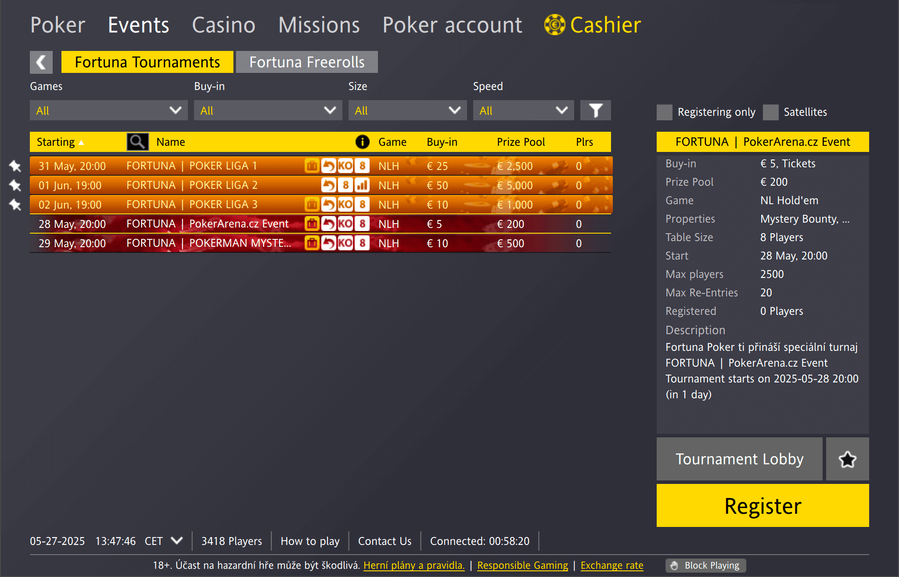Image resolution: width=899 pixels, height=577 pixels.
Task: Open the Speed filter dropdown
Action: point(523,110)
